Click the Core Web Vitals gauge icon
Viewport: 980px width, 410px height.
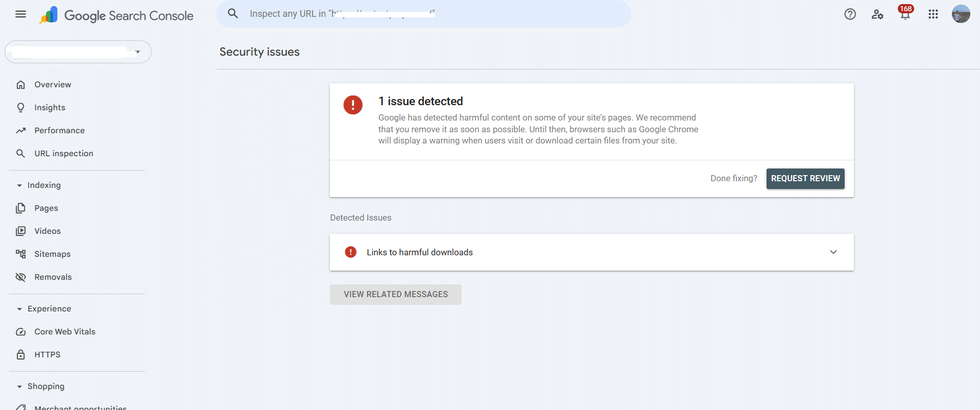pyautogui.click(x=20, y=332)
